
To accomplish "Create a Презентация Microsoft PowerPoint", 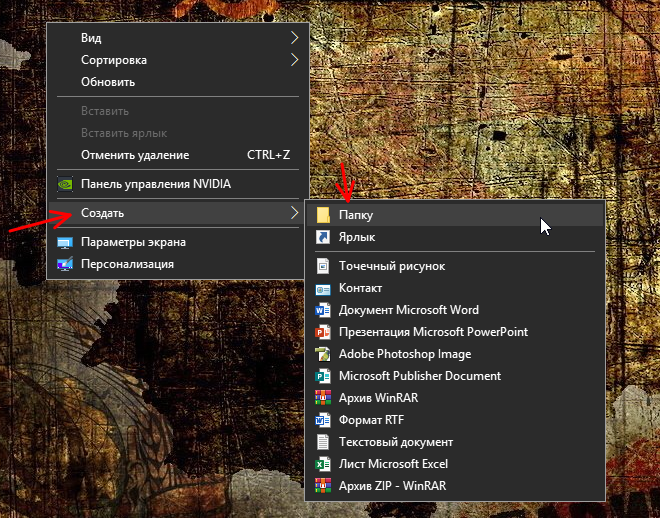I will click(455, 332).
